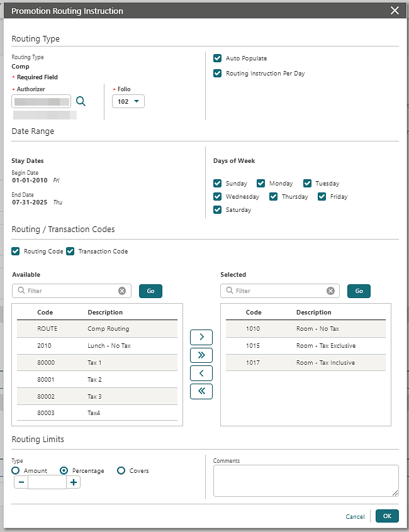Image resolution: width=409 pixels, height=532 pixels.
Task: Clear the Available filter field
Action: click(x=122, y=291)
